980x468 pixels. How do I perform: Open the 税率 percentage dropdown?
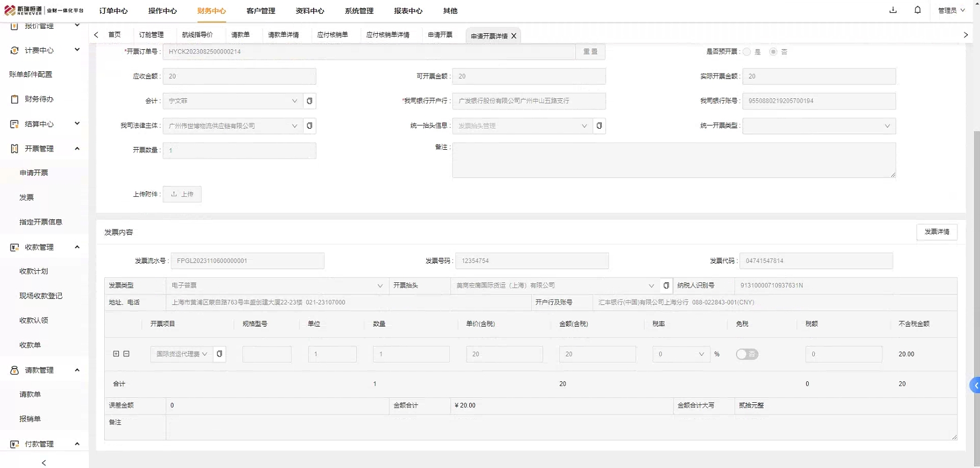tap(681, 354)
